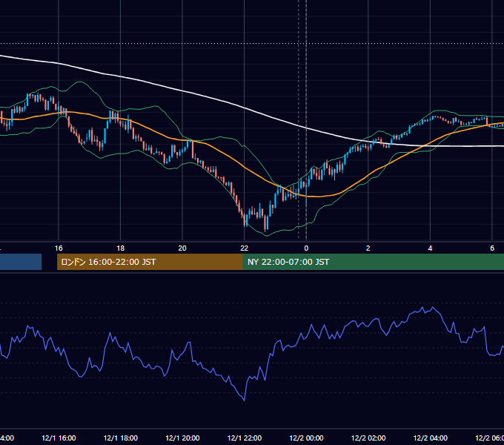Image resolution: width=504 pixels, height=445 pixels.
Task: Click the hour label 20 under price chart
Action: tap(182, 248)
